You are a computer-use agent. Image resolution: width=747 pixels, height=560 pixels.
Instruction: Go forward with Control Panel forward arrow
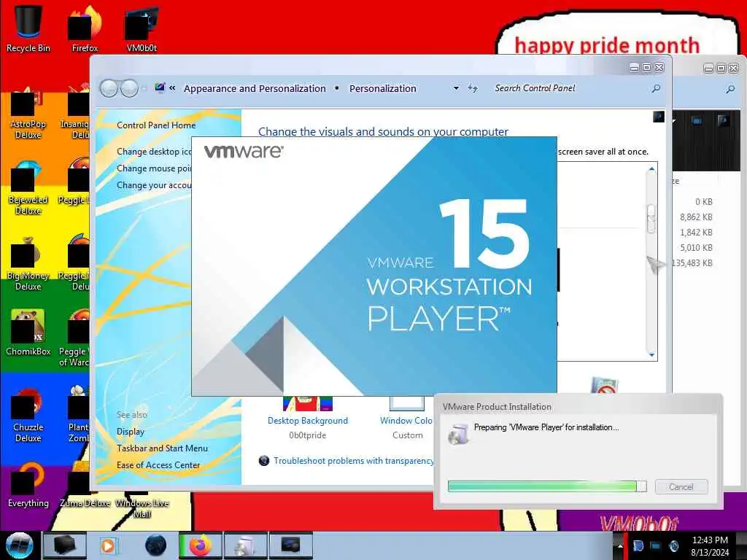(x=129, y=88)
